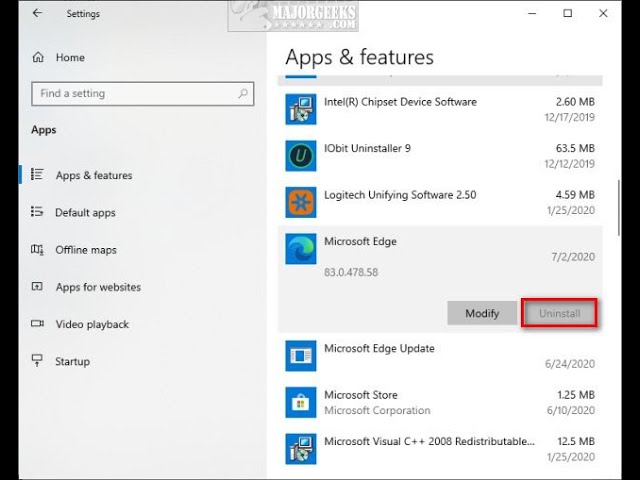640x480 pixels.
Task: Open the Apps & features section
Action: click(x=94, y=176)
